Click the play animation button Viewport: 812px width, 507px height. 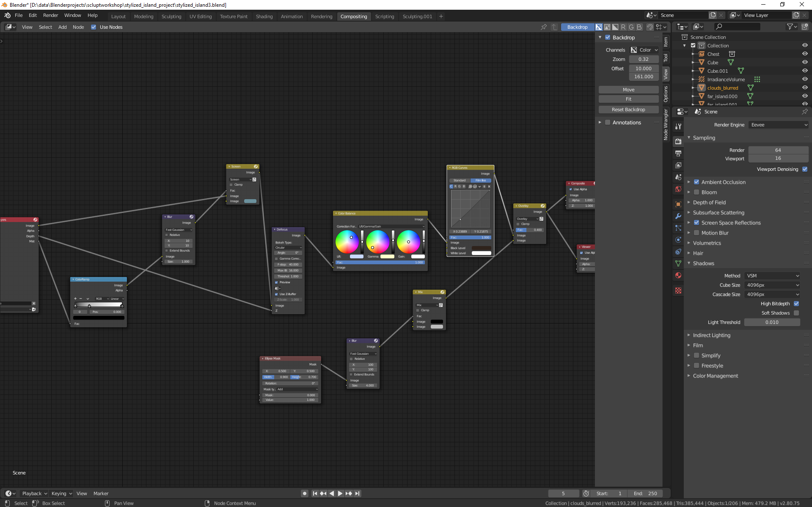click(340, 493)
